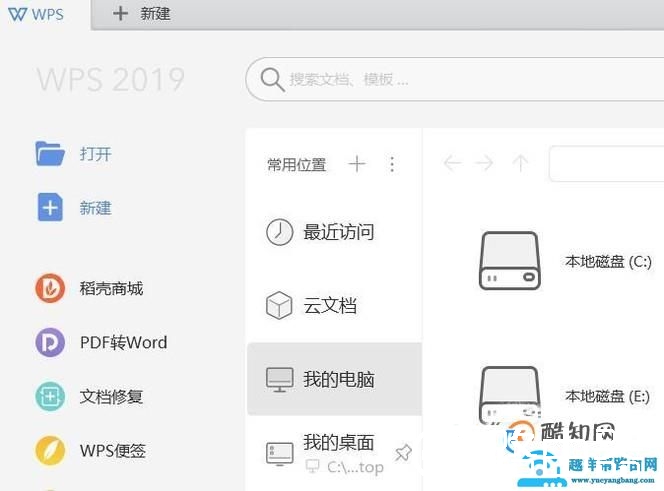The height and width of the screenshot is (491, 664).
Task: Focus the 搜索文档、模板 search field
Action: [455, 79]
